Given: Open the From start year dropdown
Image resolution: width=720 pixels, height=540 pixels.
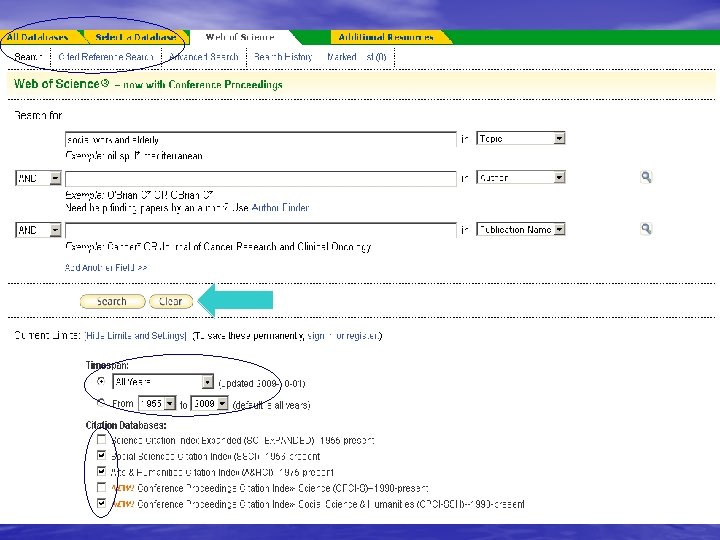Looking at the screenshot, I should tap(157, 403).
